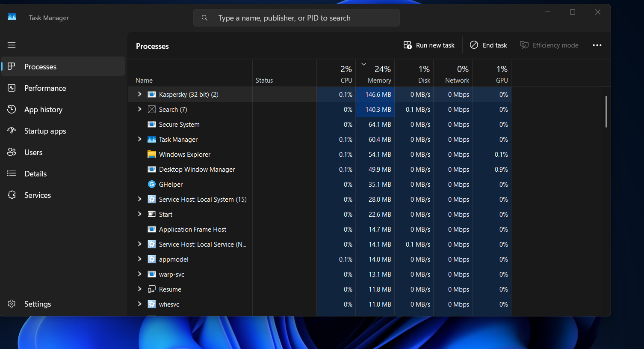Click the 140.3 MB memory value
The height and width of the screenshot is (349, 644).
pyautogui.click(x=378, y=110)
